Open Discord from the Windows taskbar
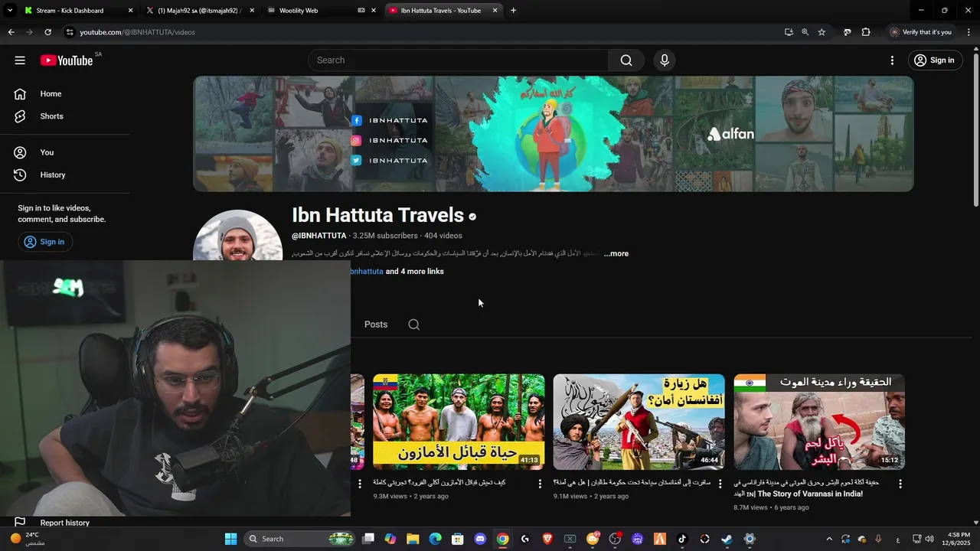This screenshot has height=551, width=980. [480, 539]
